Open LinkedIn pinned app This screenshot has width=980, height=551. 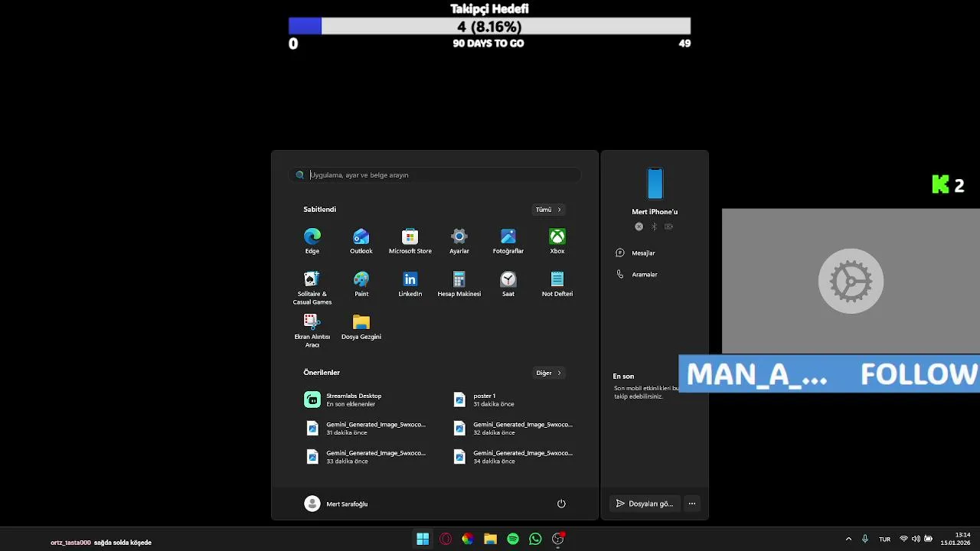[410, 284]
